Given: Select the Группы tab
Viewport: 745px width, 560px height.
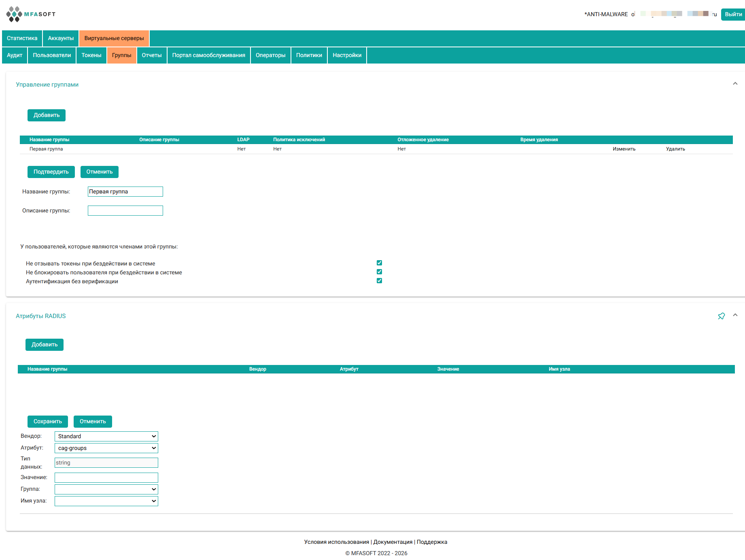Looking at the screenshot, I should click(x=122, y=55).
